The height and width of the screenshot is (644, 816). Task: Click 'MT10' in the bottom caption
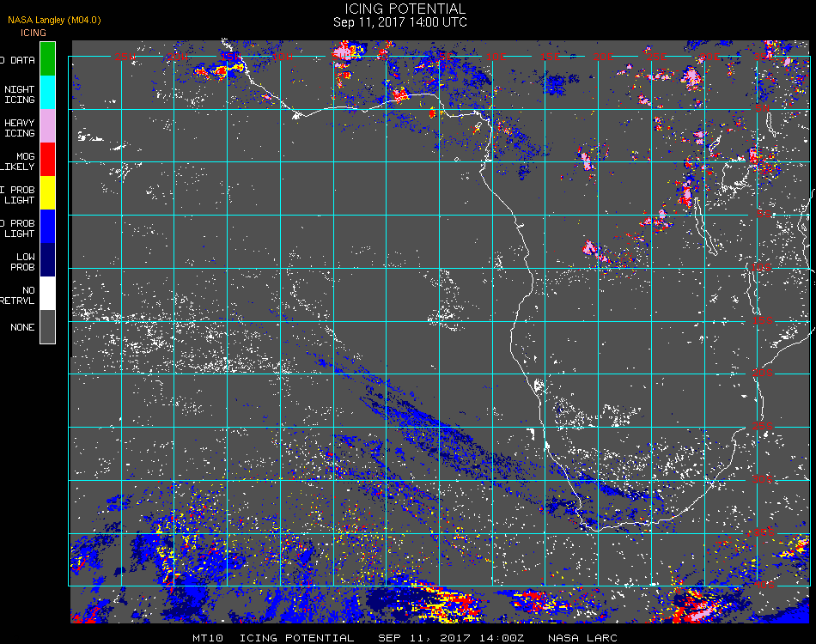[208, 638]
